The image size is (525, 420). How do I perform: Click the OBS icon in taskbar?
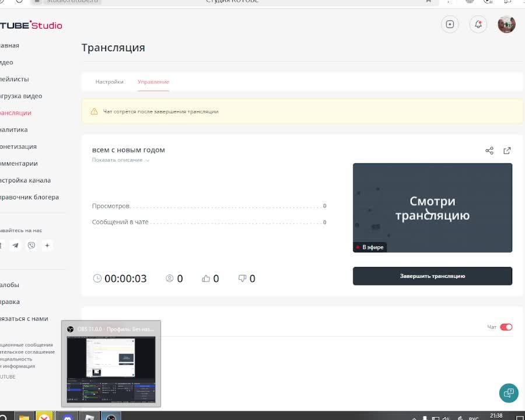[111, 416]
